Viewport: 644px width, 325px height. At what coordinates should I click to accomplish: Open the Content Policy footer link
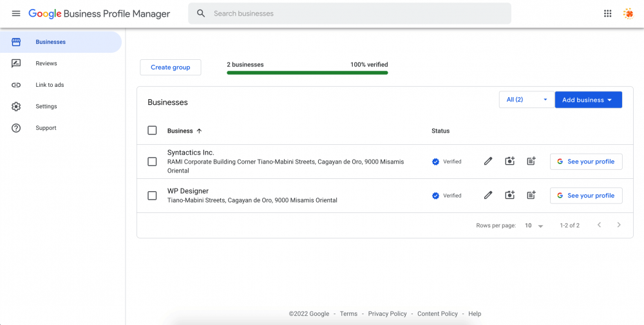tap(437, 313)
